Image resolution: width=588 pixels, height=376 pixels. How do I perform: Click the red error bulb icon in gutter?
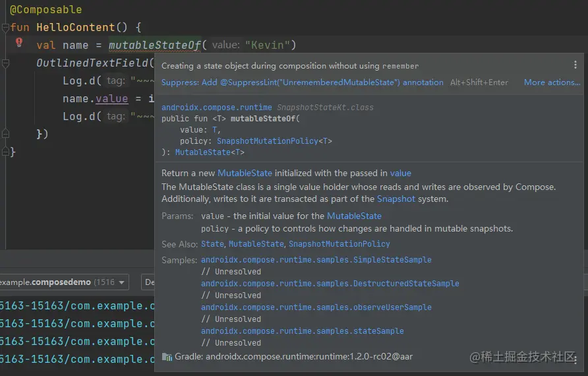19,42
